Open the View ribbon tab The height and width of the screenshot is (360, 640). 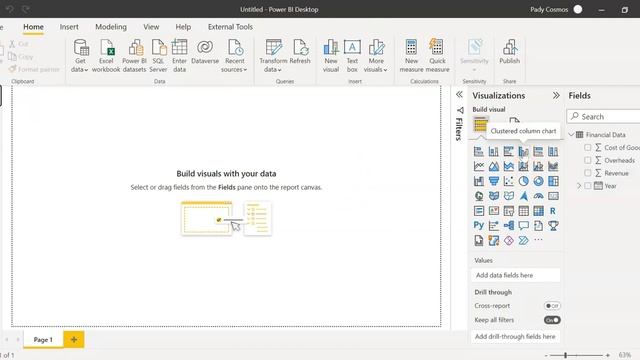(x=151, y=27)
